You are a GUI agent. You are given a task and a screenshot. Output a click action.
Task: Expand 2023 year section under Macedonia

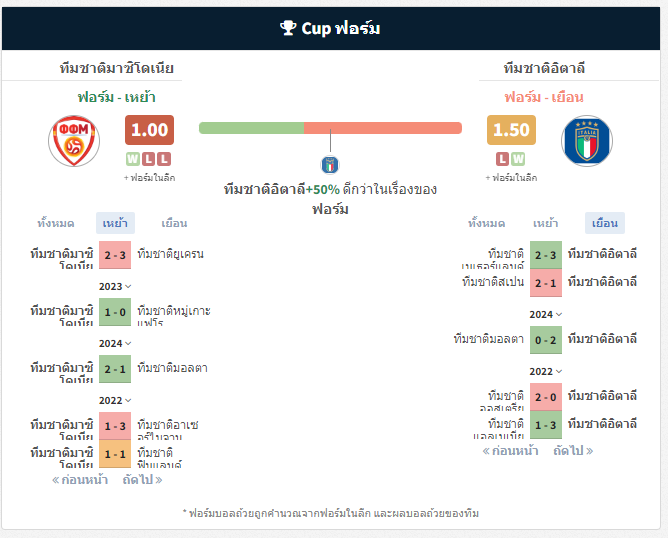coord(115,286)
